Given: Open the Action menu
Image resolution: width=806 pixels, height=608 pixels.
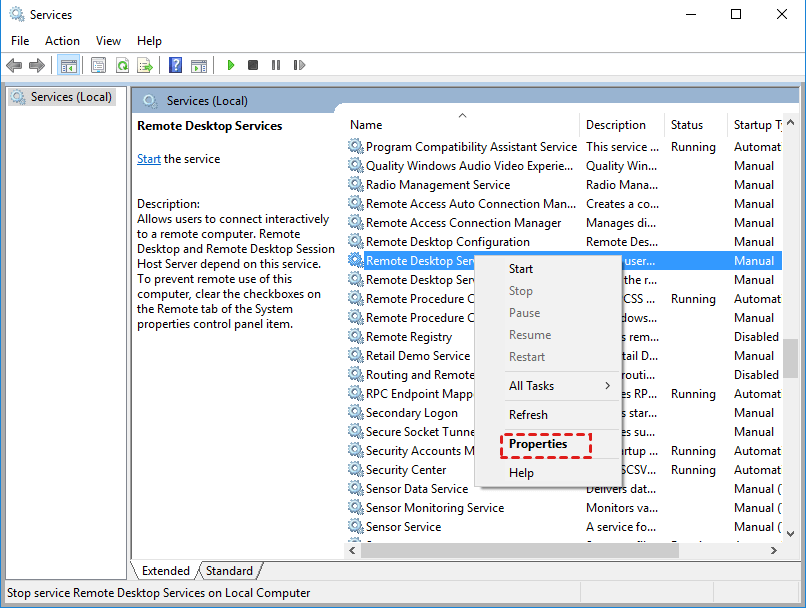Looking at the screenshot, I should 62,41.
